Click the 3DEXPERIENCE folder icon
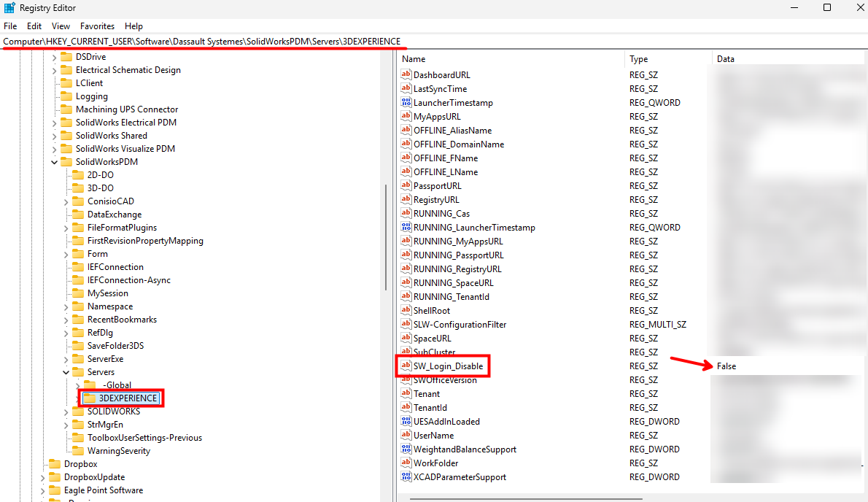The height and width of the screenshot is (502, 868). click(x=90, y=398)
